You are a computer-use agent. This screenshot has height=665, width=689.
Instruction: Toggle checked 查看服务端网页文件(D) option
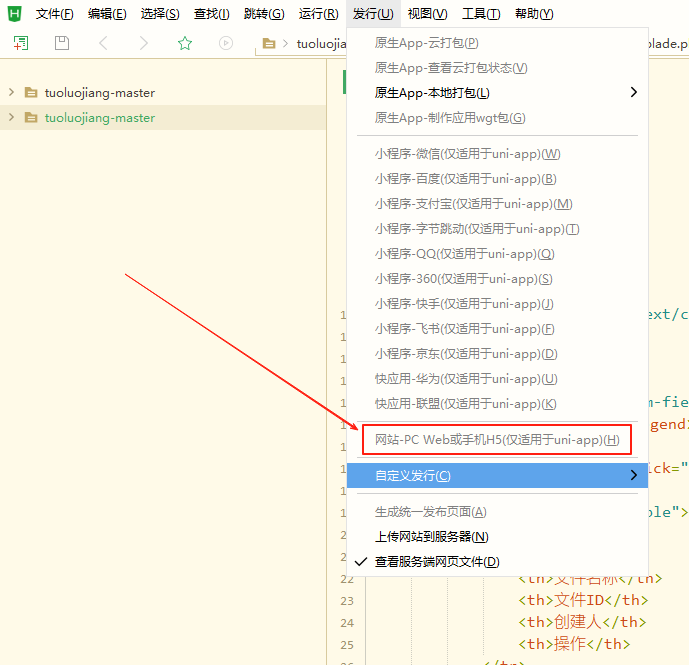[497, 562]
